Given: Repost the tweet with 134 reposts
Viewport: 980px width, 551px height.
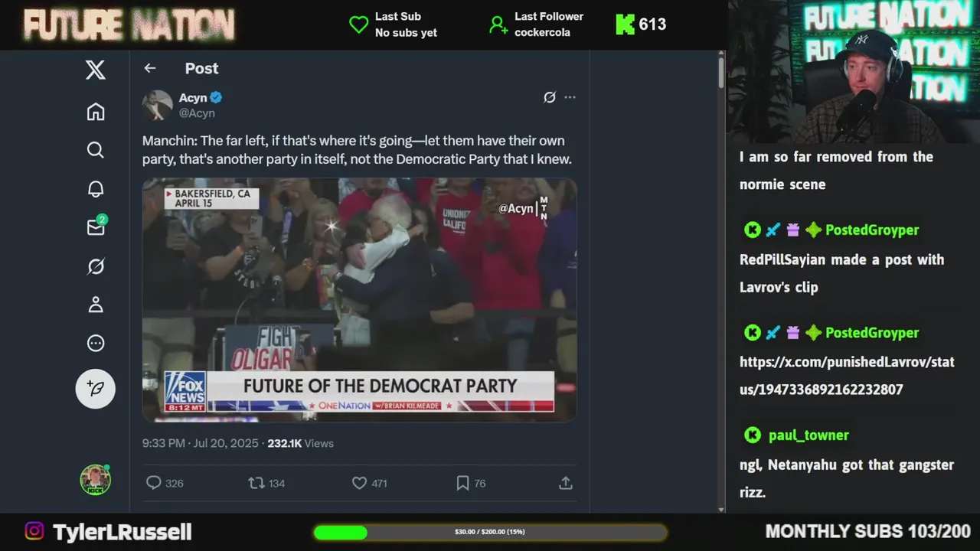Looking at the screenshot, I should pyautogui.click(x=266, y=483).
